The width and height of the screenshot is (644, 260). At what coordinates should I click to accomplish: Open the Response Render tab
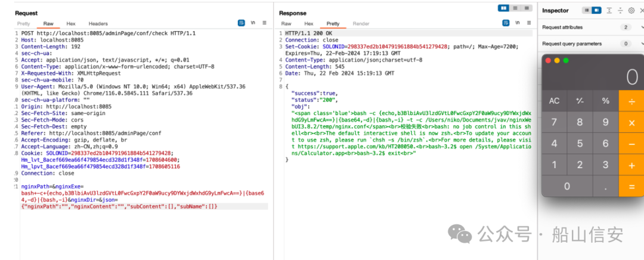tap(361, 24)
